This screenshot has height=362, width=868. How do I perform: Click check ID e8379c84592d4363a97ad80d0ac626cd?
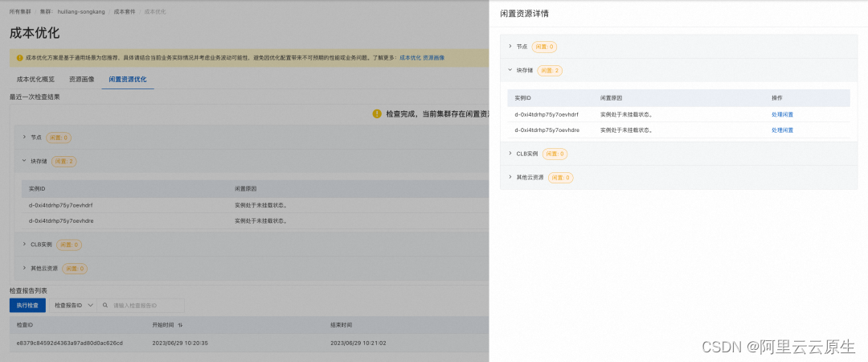(69, 343)
